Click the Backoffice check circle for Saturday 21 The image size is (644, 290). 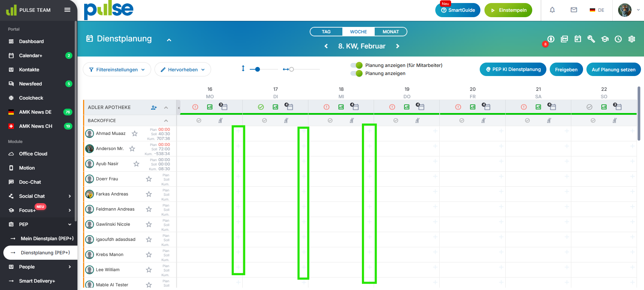pyautogui.click(x=528, y=120)
